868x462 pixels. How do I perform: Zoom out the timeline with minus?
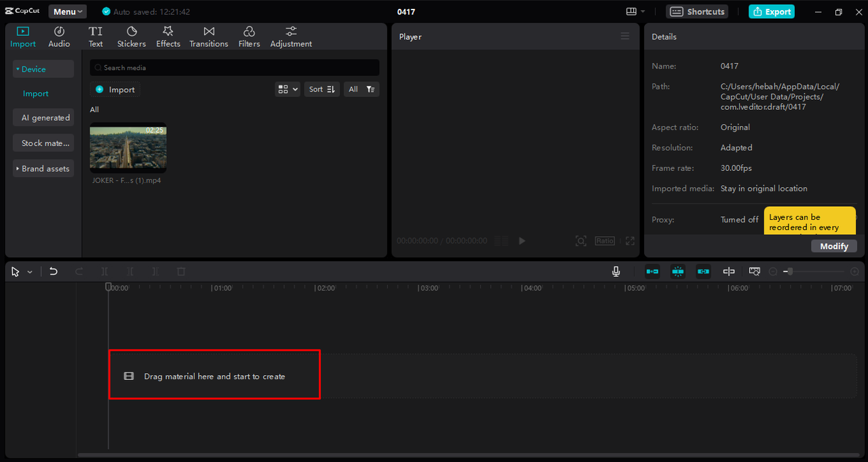(x=773, y=271)
